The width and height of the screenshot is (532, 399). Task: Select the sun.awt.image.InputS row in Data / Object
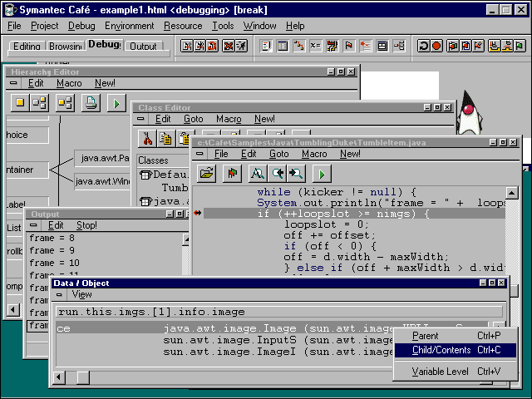tap(224, 340)
